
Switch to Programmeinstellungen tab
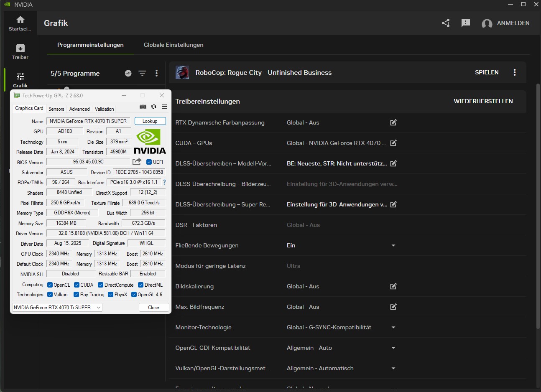click(x=90, y=45)
